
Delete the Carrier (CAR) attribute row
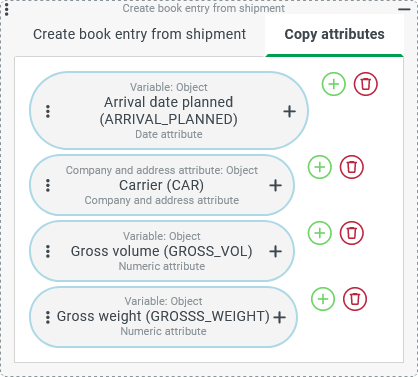pos(352,167)
